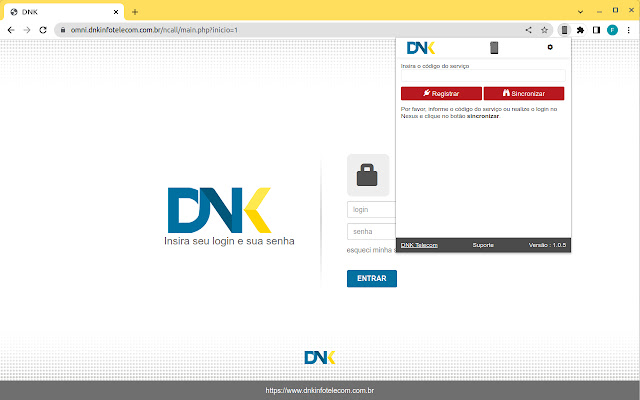The height and width of the screenshot is (400, 640).
Task: Click the bold 'sincronizar' word in popup instructions
Action: (483, 116)
